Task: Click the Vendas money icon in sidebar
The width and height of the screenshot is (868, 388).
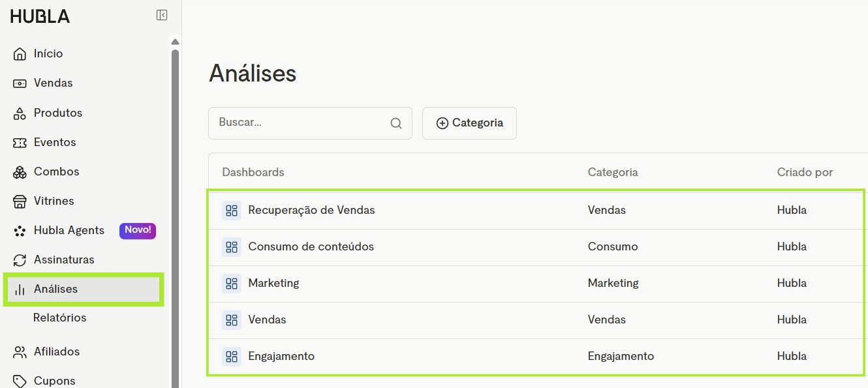Action: (20, 83)
